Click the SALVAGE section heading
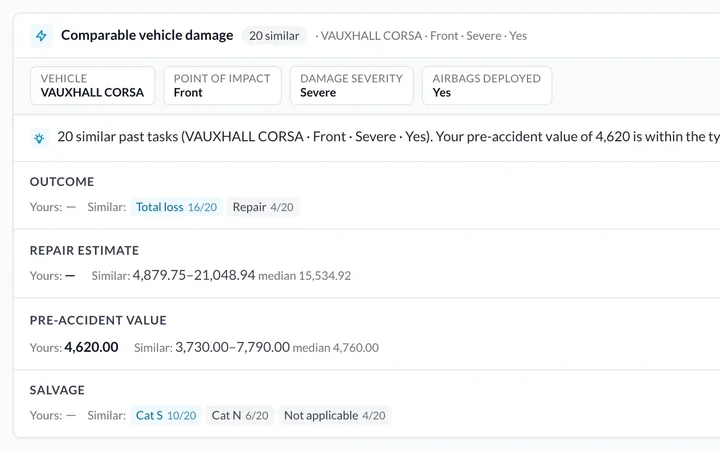 click(57, 390)
